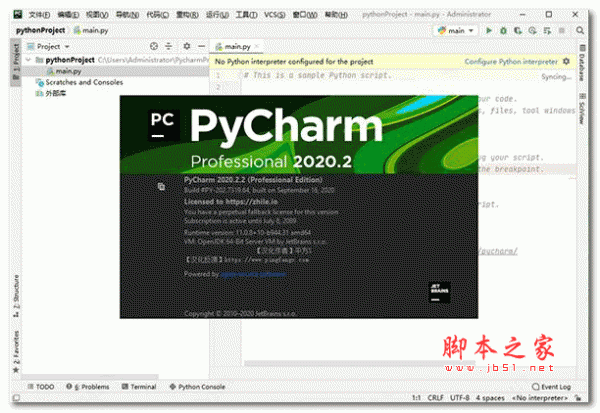
Task: Open the Run menu (运行)
Action: 217,15
